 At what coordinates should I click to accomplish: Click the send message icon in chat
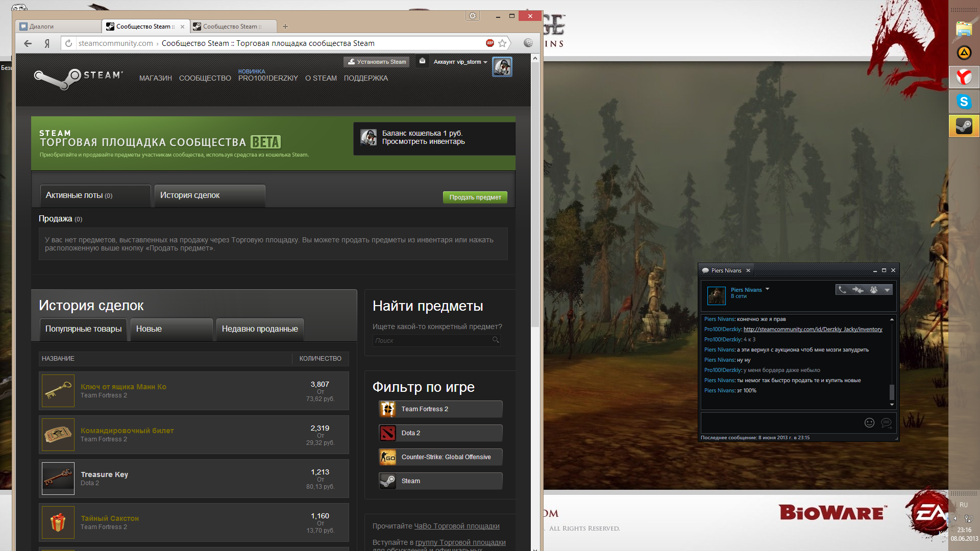pos(887,422)
